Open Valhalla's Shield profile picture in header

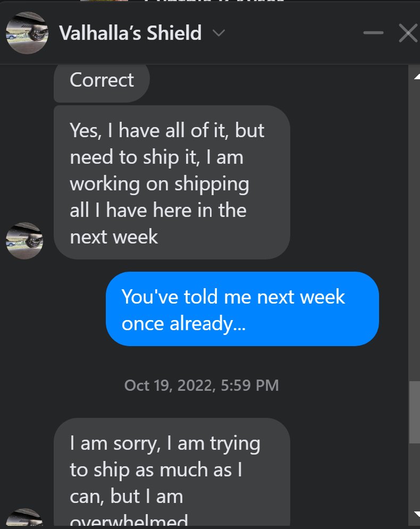coord(27,33)
